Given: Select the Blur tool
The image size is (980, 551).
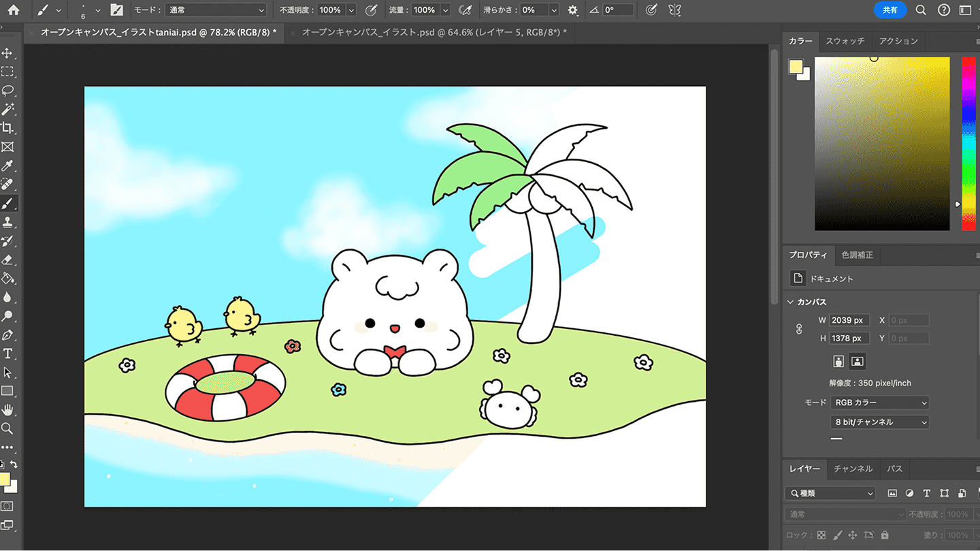Looking at the screenshot, I should (x=7, y=298).
